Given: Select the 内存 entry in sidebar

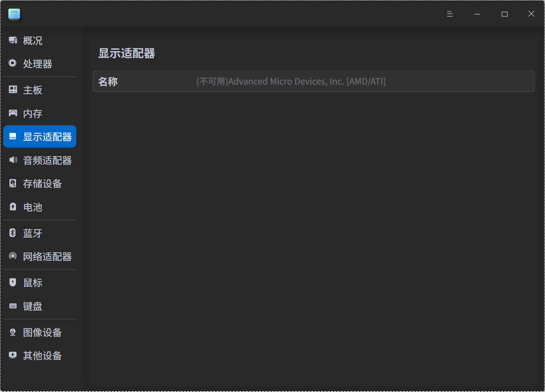Looking at the screenshot, I should click(32, 113).
